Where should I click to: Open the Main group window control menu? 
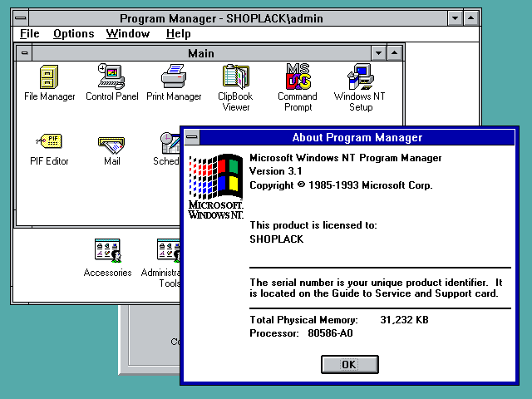pos(24,53)
